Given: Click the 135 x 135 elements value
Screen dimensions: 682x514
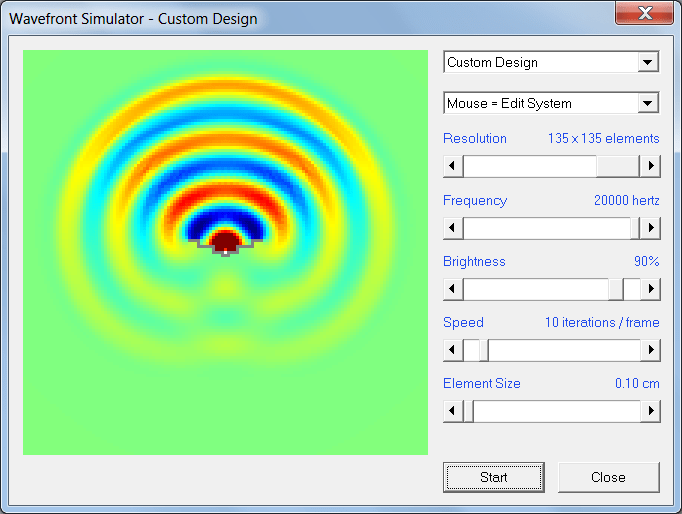Looking at the screenshot, I should coord(604,138).
